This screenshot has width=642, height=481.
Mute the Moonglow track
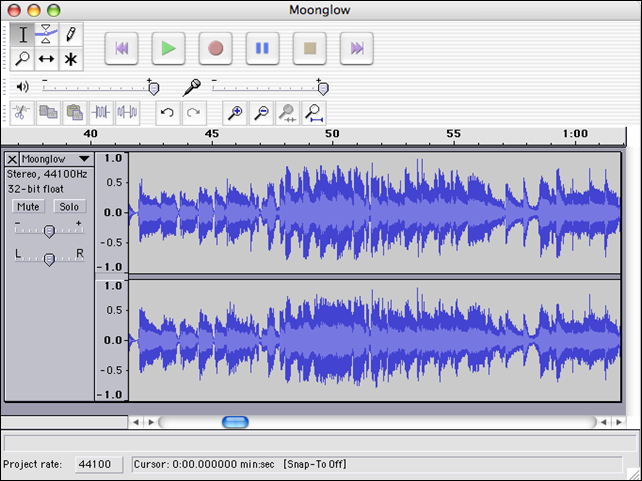click(28, 206)
